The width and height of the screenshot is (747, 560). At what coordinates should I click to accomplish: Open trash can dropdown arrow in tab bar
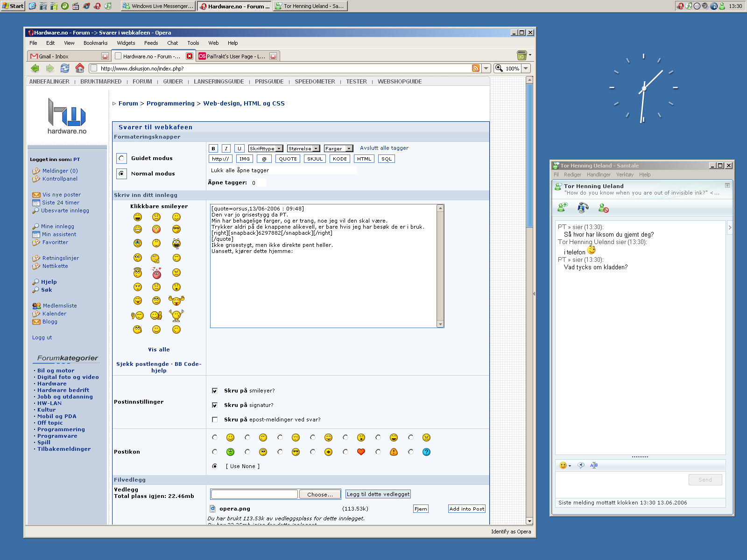pyautogui.click(x=530, y=55)
